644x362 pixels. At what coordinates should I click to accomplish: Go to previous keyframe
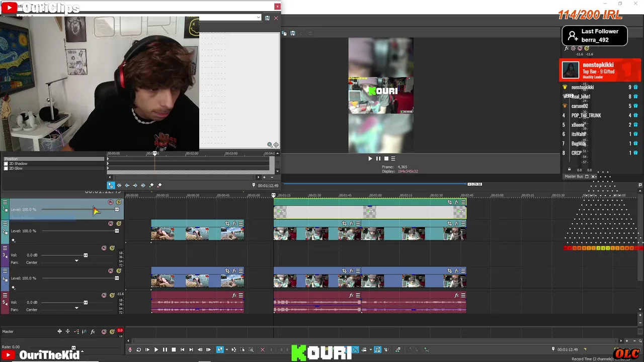127,186
